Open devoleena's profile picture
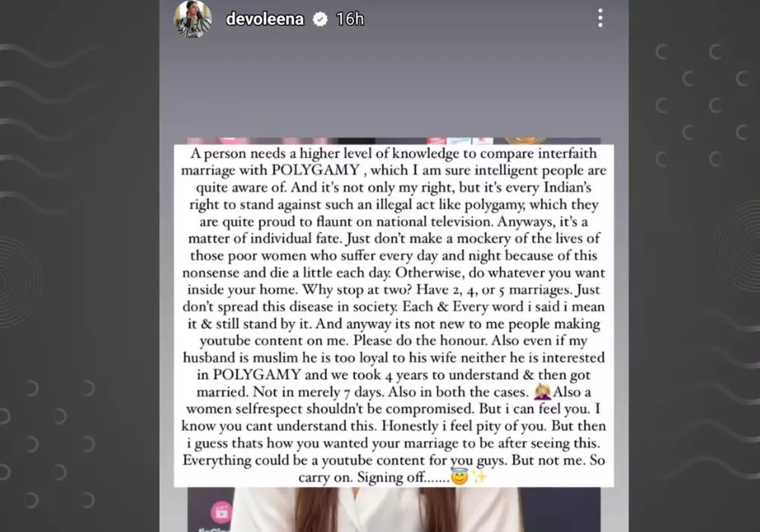This screenshot has height=532, width=760. (193, 19)
